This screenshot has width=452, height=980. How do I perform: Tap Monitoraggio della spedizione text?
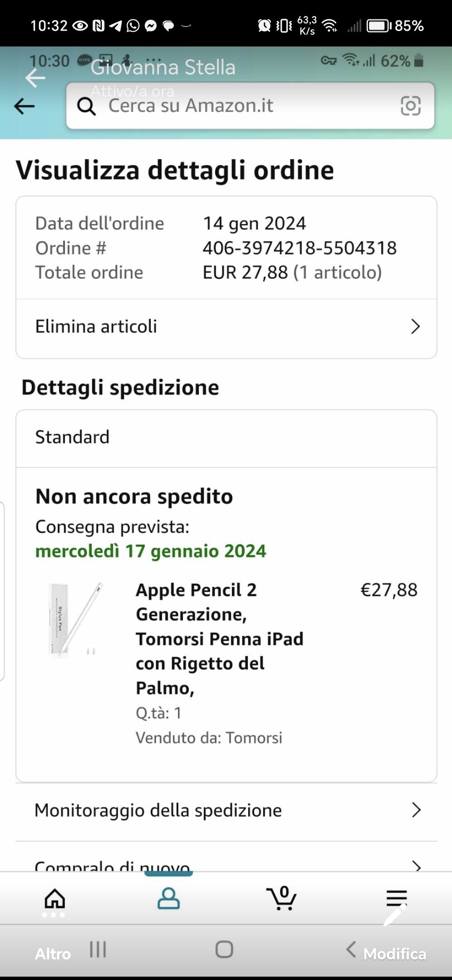coord(158,810)
